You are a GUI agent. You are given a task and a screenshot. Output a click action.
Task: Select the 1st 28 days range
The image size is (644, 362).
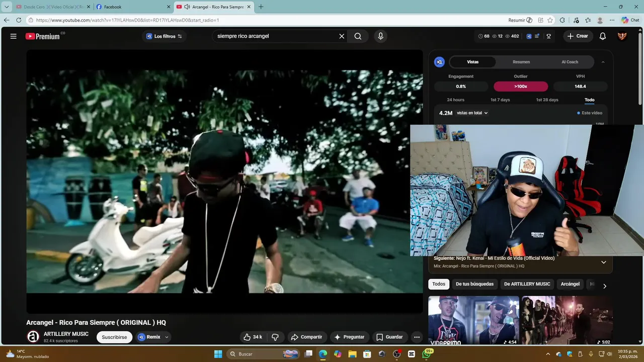point(547,100)
